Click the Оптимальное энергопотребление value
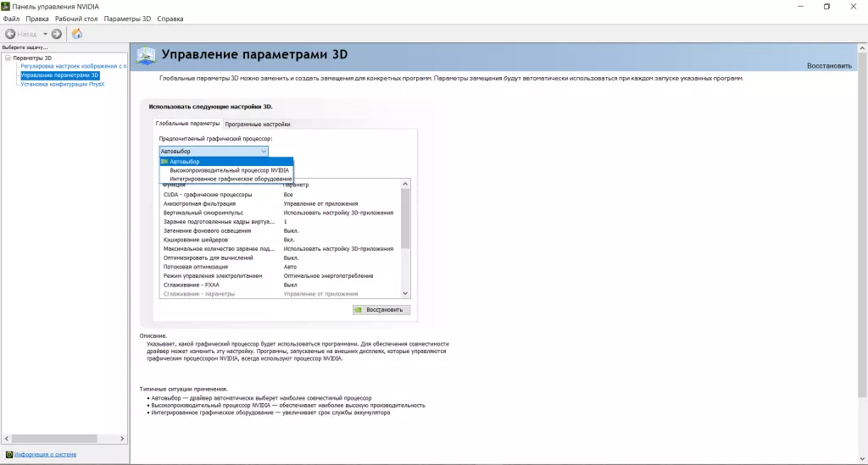The image size is (868, 465). click(x=328, y=275)
